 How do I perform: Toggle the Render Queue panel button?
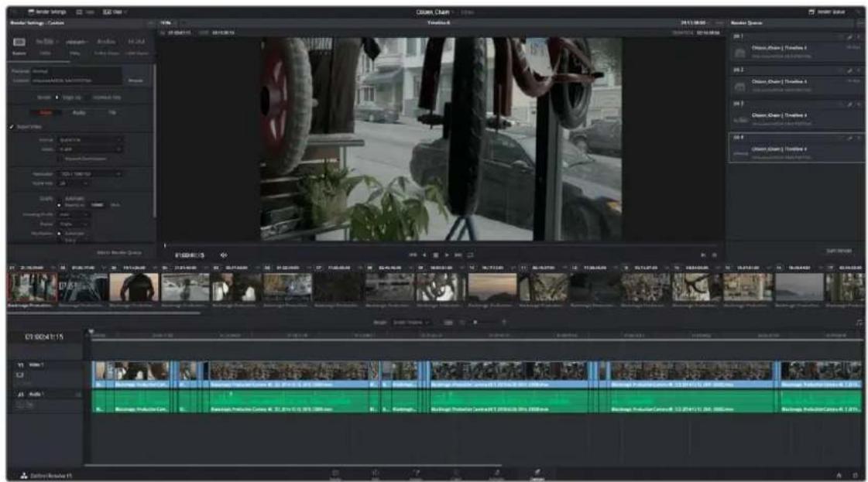coord(827,12)
